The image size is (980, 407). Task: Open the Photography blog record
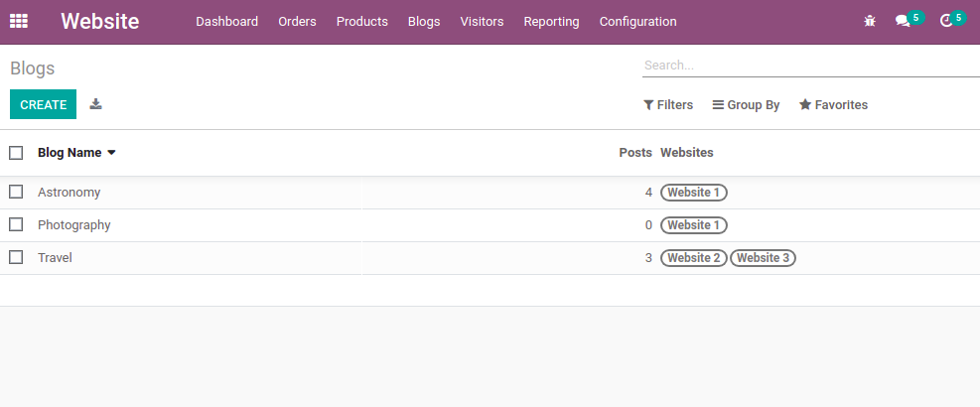coord(74,225)
